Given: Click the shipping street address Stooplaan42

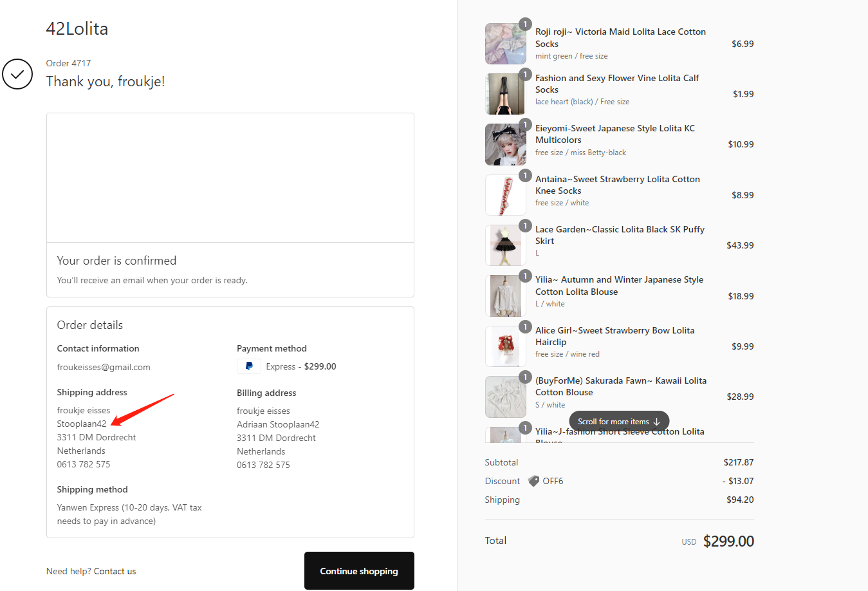Looking at the screenshot, I should [82, 424].
